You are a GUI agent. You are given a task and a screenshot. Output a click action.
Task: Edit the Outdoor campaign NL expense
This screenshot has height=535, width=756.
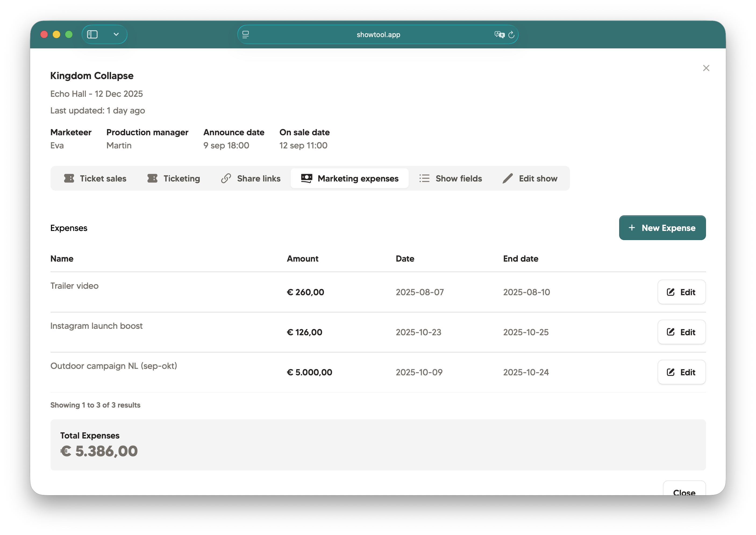pyautogui.click(x=681, y=372)
